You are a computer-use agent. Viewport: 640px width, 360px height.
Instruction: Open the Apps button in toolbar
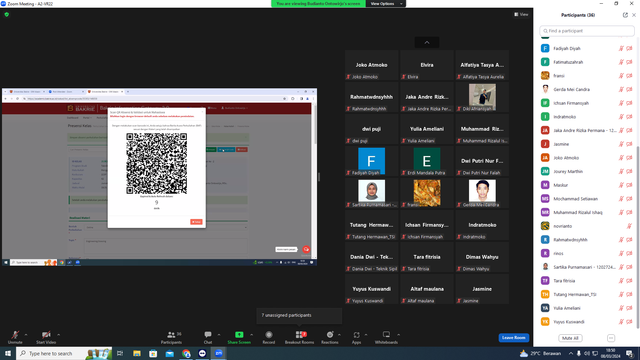(x=356, y=337)
